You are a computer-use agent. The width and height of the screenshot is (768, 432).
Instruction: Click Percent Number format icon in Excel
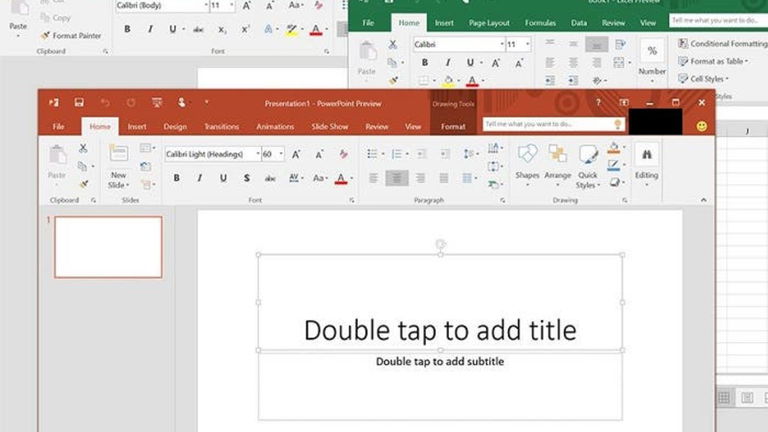[x=652, y=50]
